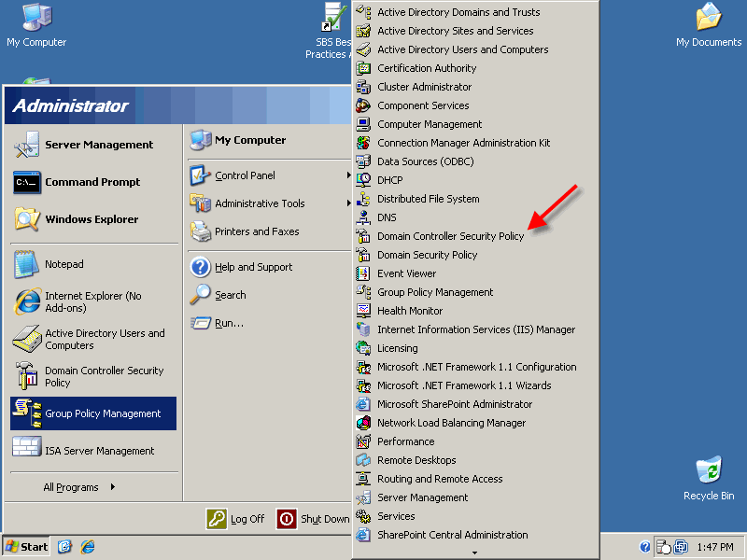Open Data Sources (ODBC)
The width and height of the screenshot is (747, 560).
(x=475, y=161)
